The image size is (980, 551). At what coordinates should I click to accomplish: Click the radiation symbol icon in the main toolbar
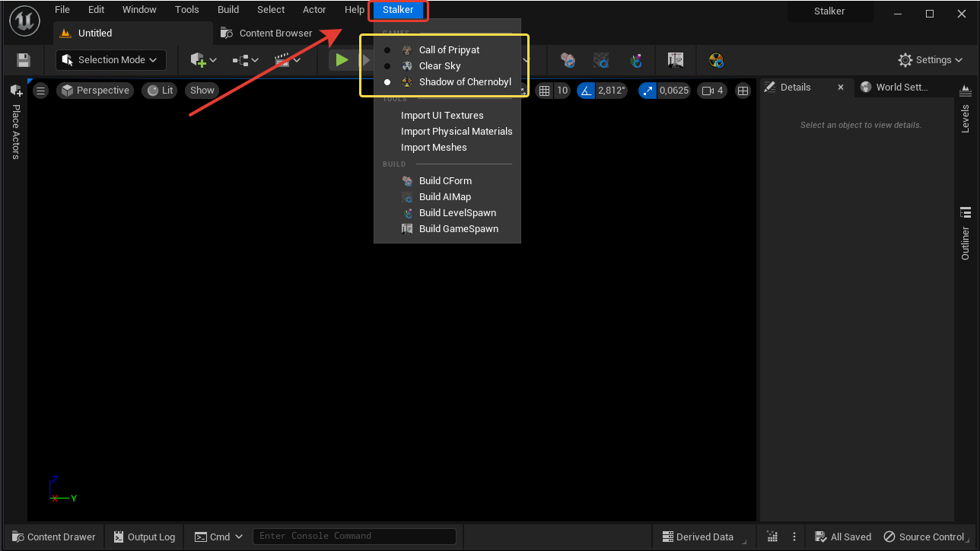716,60
